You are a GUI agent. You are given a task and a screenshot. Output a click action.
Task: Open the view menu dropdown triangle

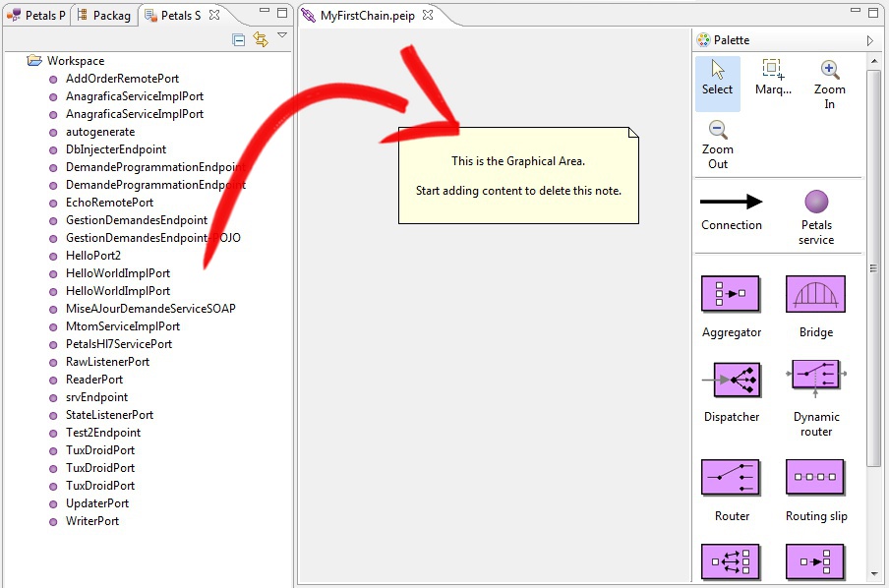(x=282, y=35)
